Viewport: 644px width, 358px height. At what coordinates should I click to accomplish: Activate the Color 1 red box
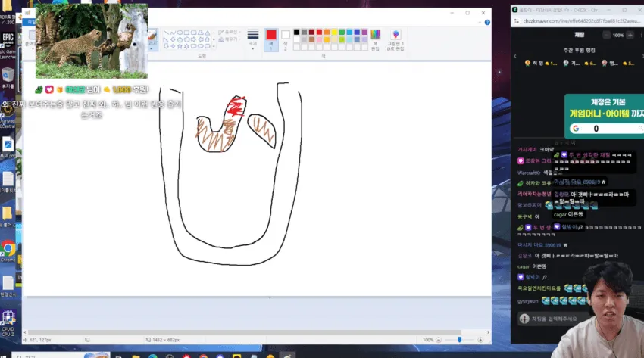(271, 40)
